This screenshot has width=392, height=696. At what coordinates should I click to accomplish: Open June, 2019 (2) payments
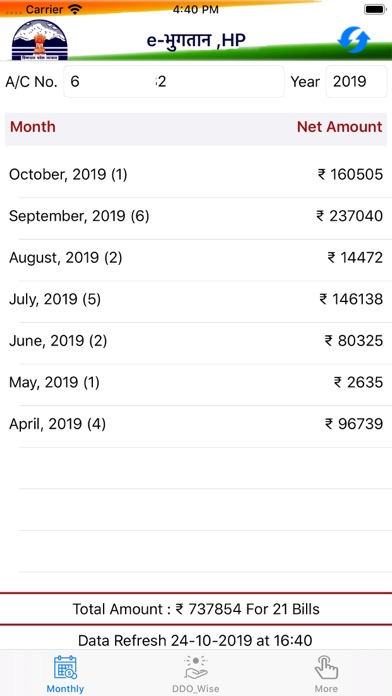pos(196,341)
